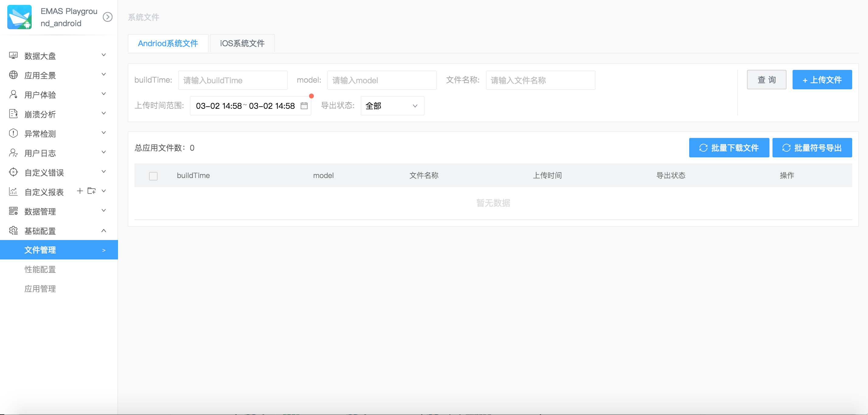Click the model column header
The height and width of the screenshot is (415, 868).
[324, 175]
